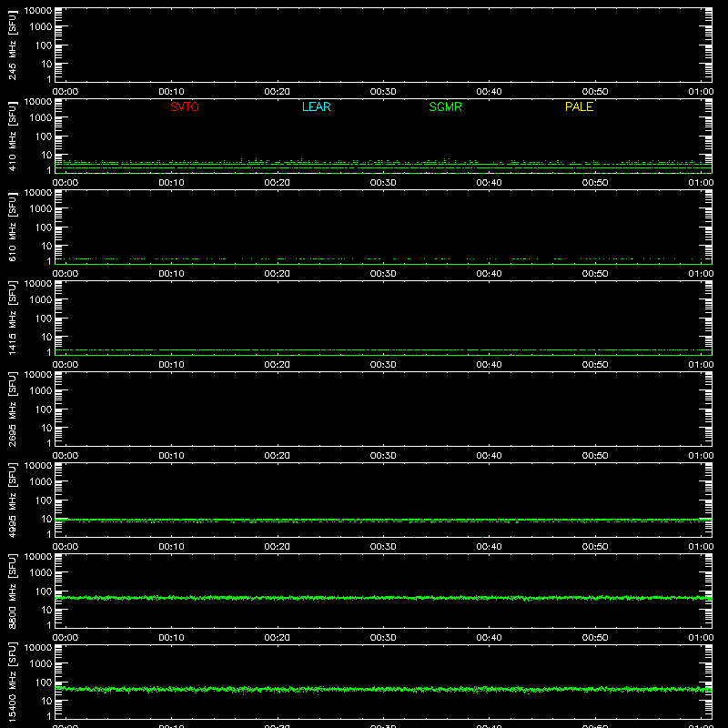Select the 4995 MHz [SFU] axis title
The image size is (728, 728).
point(13,500)
